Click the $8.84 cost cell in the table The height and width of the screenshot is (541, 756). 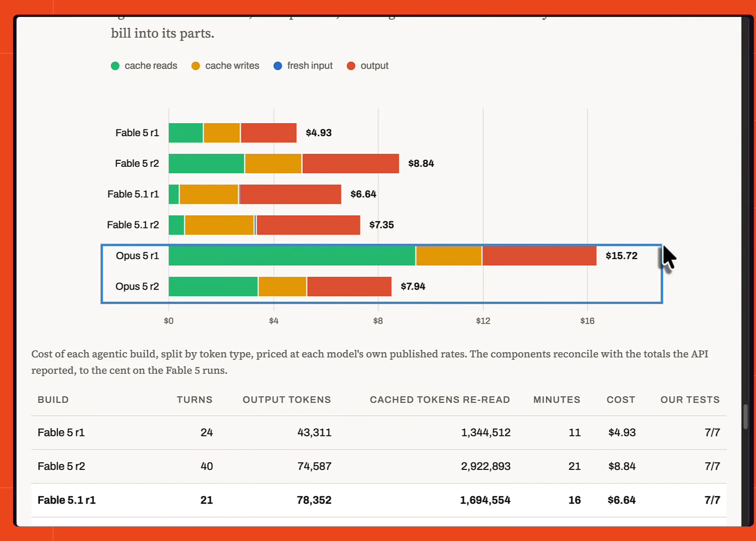tap(622, 466)
